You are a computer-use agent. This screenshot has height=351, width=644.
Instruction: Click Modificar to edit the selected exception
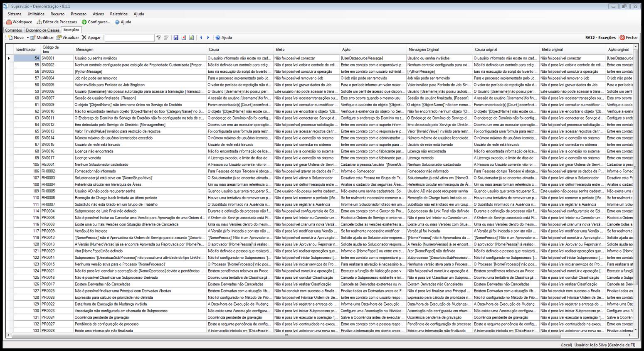coord(42,37)
